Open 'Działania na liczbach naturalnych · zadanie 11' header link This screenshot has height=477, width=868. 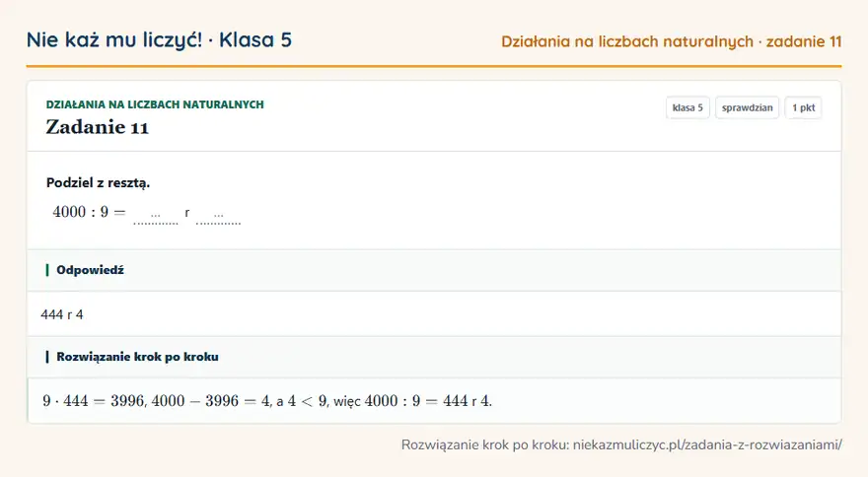click(672, 41)
